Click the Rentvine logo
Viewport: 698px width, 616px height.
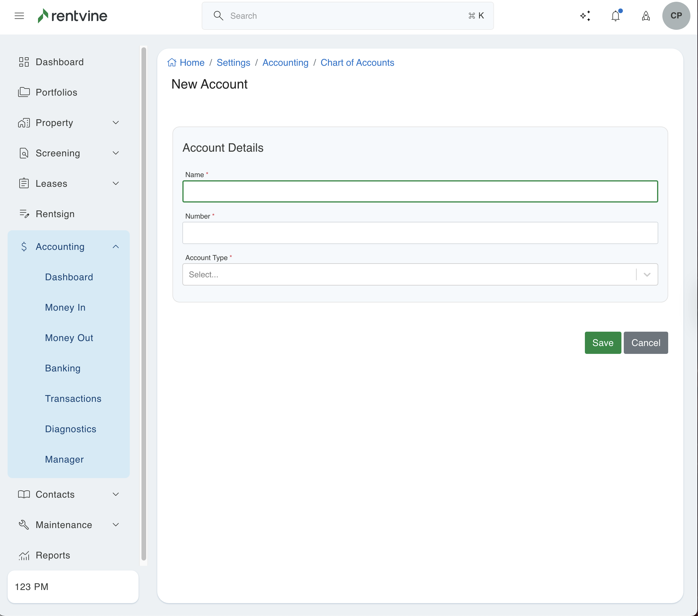pyautogui.click(x=72, y=16)
